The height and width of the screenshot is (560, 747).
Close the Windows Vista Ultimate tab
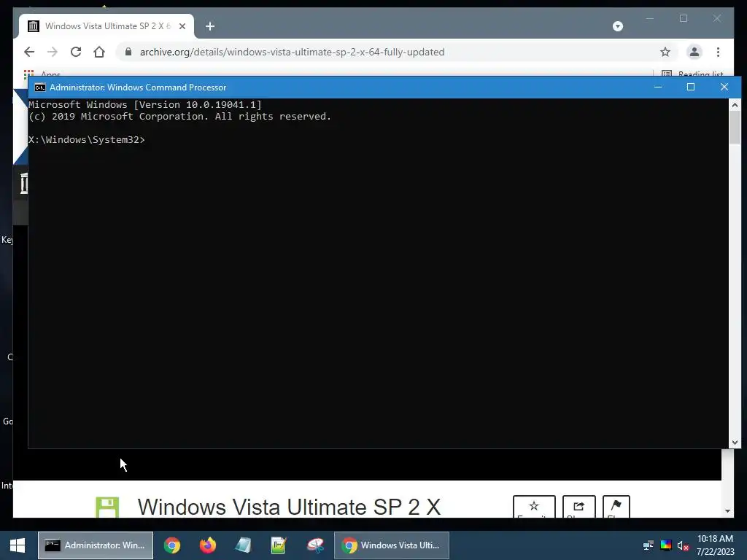(182, 26)
